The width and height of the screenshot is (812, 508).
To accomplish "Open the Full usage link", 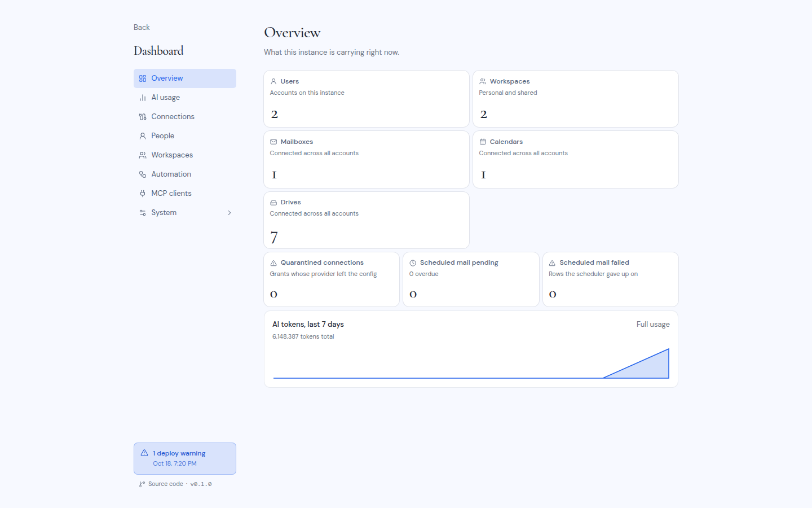I will point(653,324).
